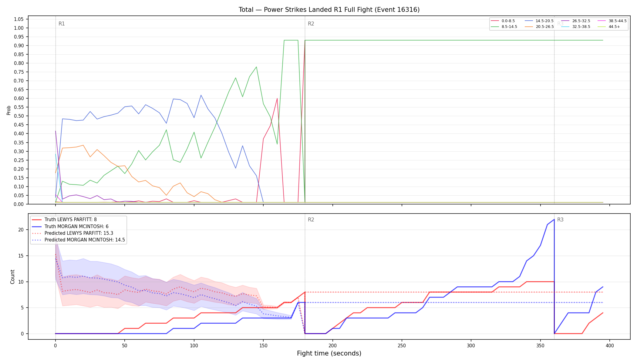Click the 'Fight time (seconds)' x-axis label
This screenshot has width=637, height=364.
coord(329,353)
